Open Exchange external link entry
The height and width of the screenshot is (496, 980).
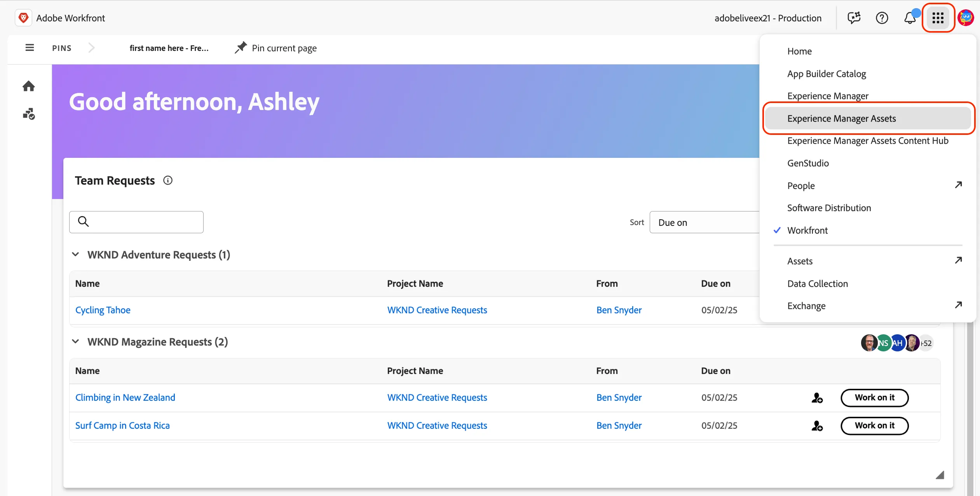(868, 306)
